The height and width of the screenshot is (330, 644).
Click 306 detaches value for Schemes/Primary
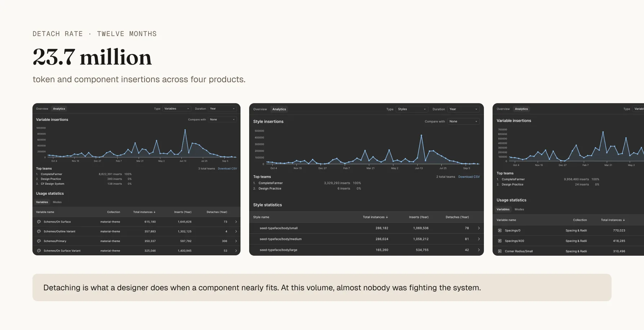225,241
